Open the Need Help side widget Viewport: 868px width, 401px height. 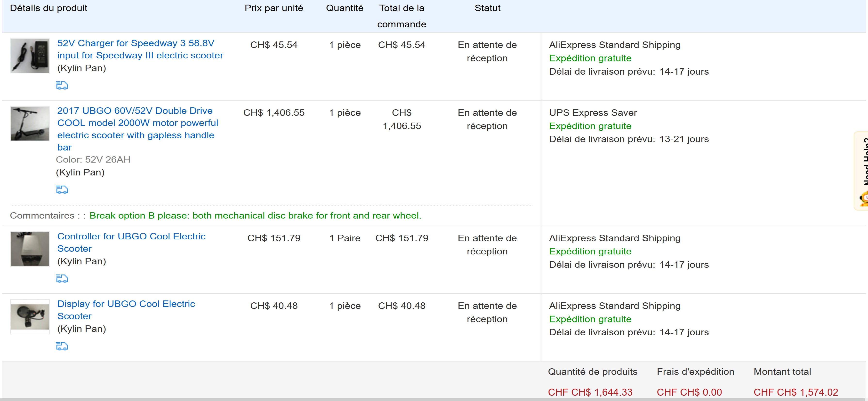coord(861,171)
